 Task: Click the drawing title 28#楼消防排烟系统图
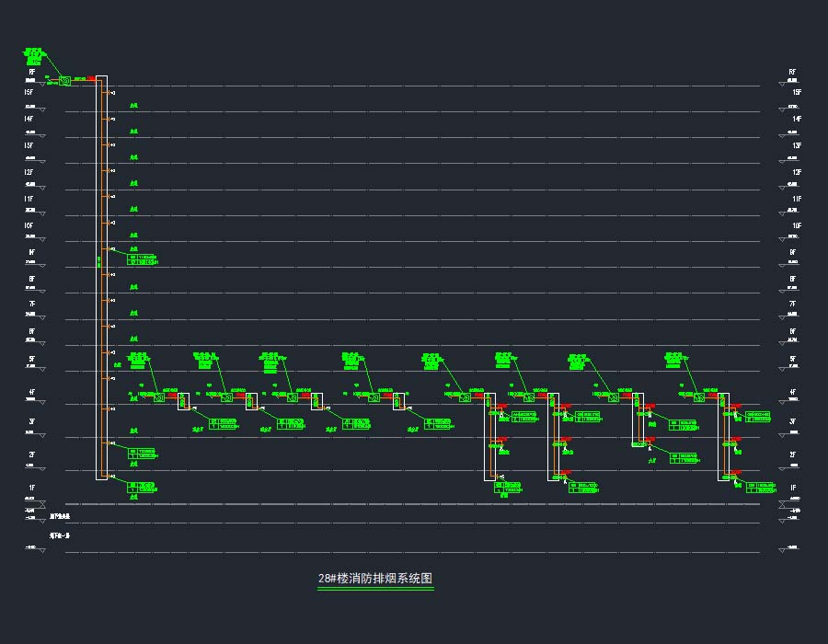click(x=374, y=579)
